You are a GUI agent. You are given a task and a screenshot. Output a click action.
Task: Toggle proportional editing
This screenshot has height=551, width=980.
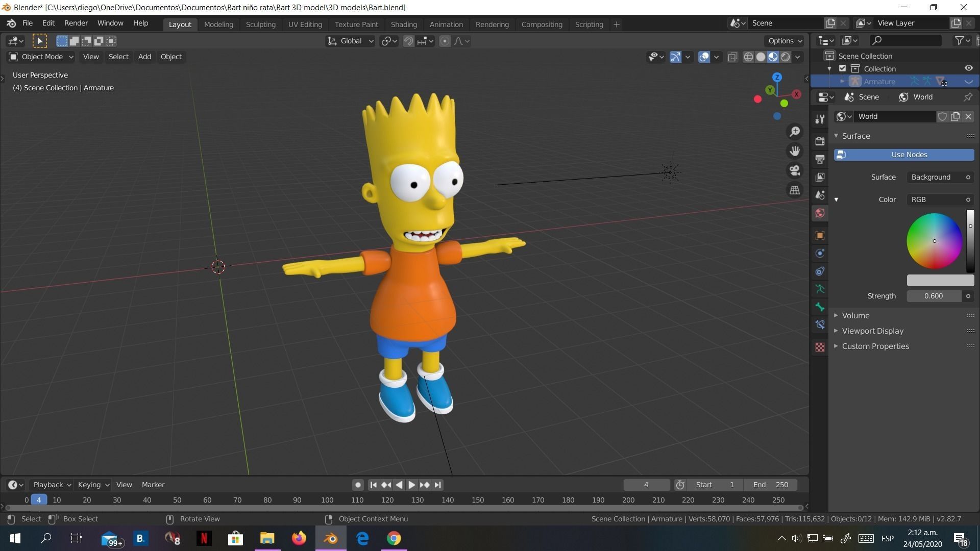(x=445, y=41)
